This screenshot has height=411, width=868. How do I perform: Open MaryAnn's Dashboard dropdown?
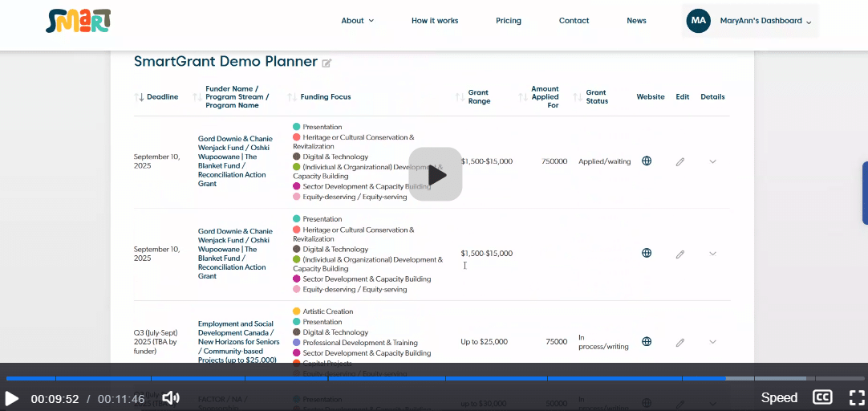[765, 21]
